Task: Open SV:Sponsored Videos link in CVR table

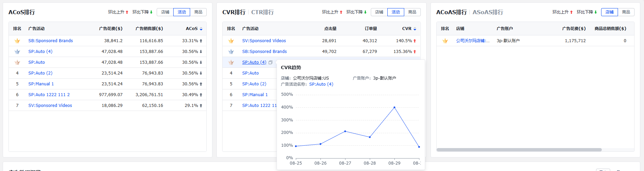Action: pyautogui.click(x=264, y=41)
